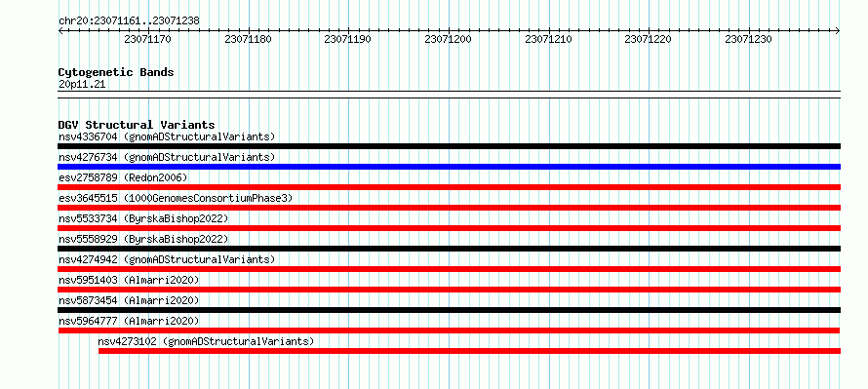Click the left arrowhead of the ruler

point(60,31)
